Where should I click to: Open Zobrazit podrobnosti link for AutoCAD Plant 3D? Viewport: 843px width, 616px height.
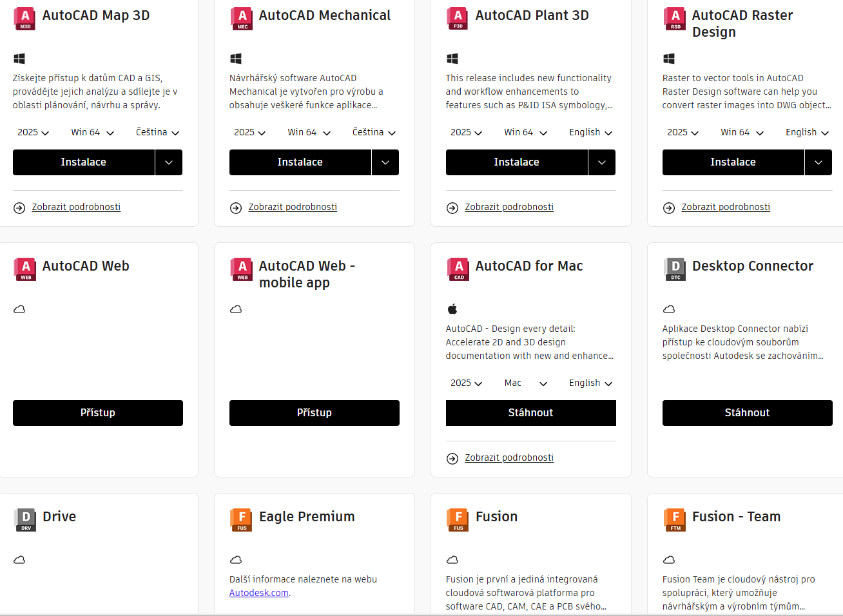509,207
